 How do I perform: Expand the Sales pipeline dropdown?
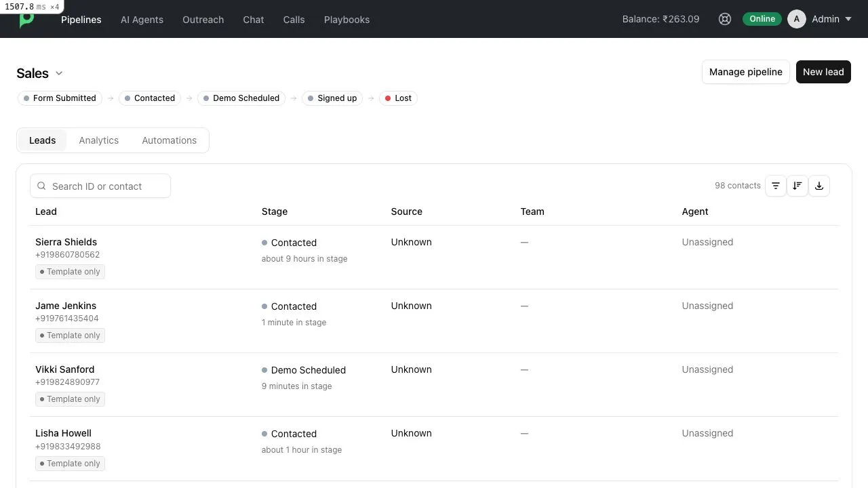click(x=59, y=73)
